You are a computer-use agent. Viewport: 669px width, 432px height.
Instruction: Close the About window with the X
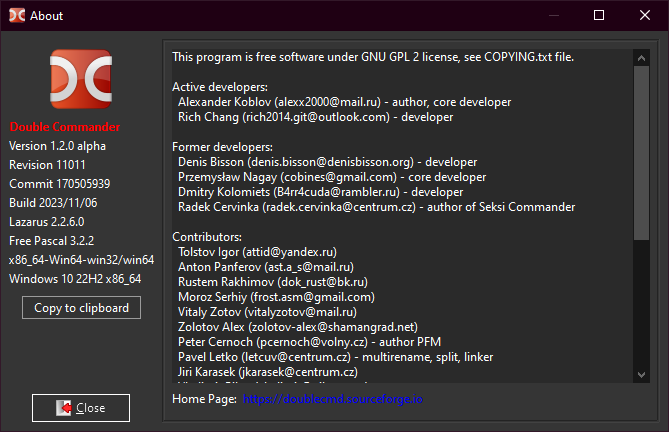[x=645, y=15]
